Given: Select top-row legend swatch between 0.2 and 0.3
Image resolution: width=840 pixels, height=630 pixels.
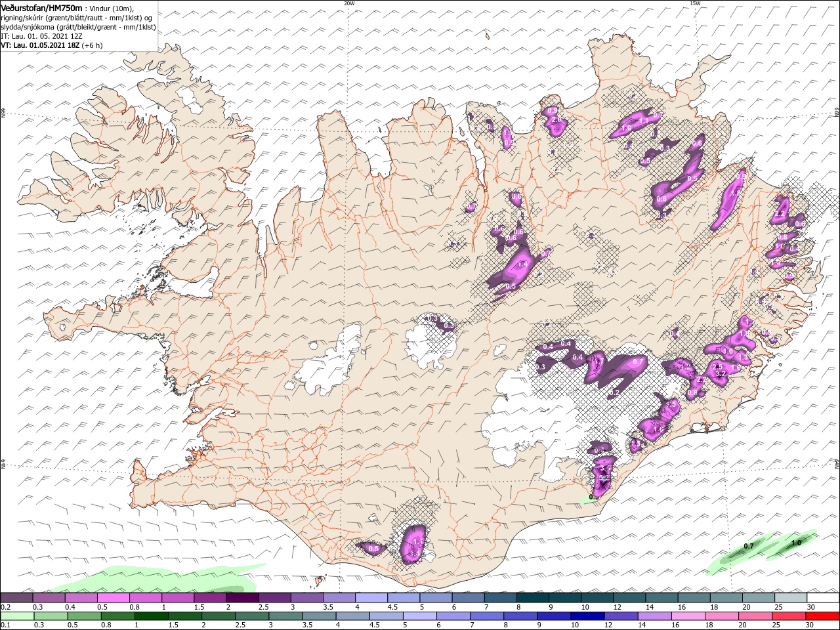Looking at the screenshot, I should [x=16, y=598].
